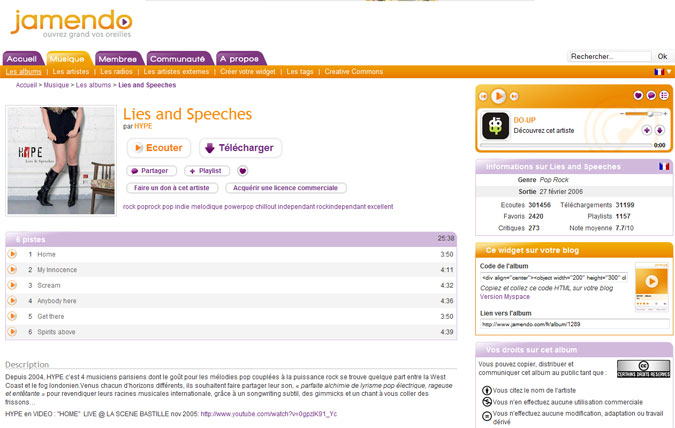Open the comment bubble icon in player

tap(650, 96)
